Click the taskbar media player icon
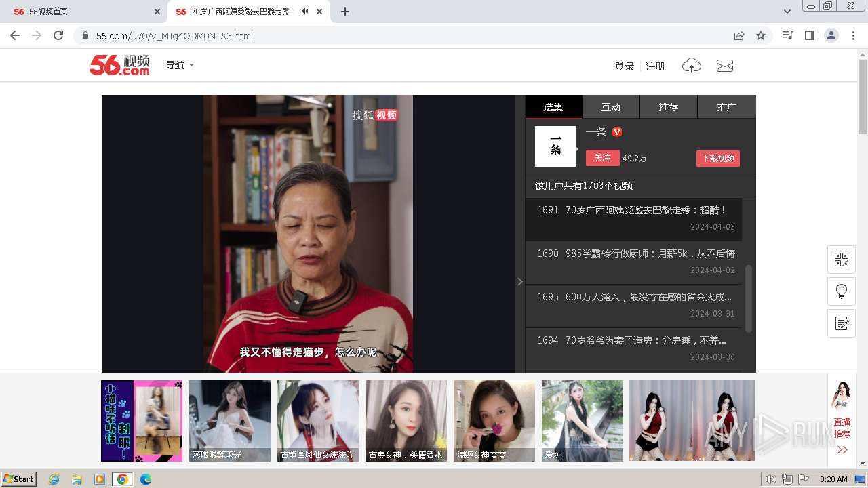This screenshot has width=868, height=488. click(100, 479)
